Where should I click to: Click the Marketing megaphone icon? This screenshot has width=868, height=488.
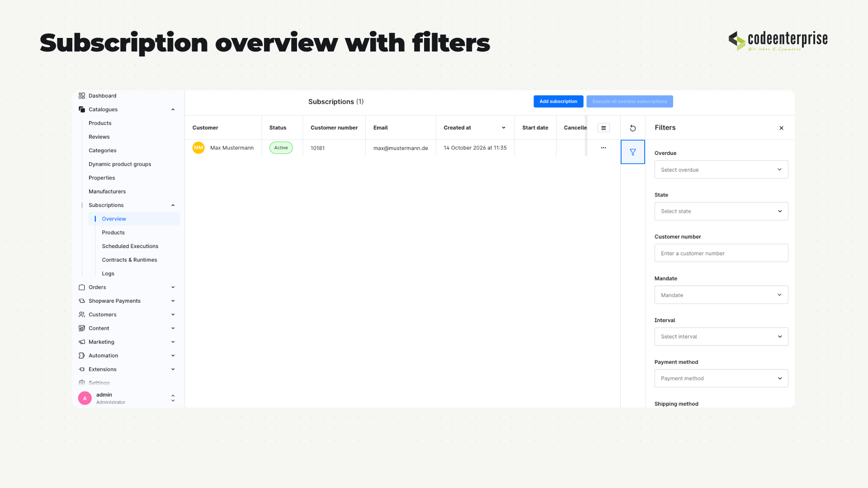[82, 342]
